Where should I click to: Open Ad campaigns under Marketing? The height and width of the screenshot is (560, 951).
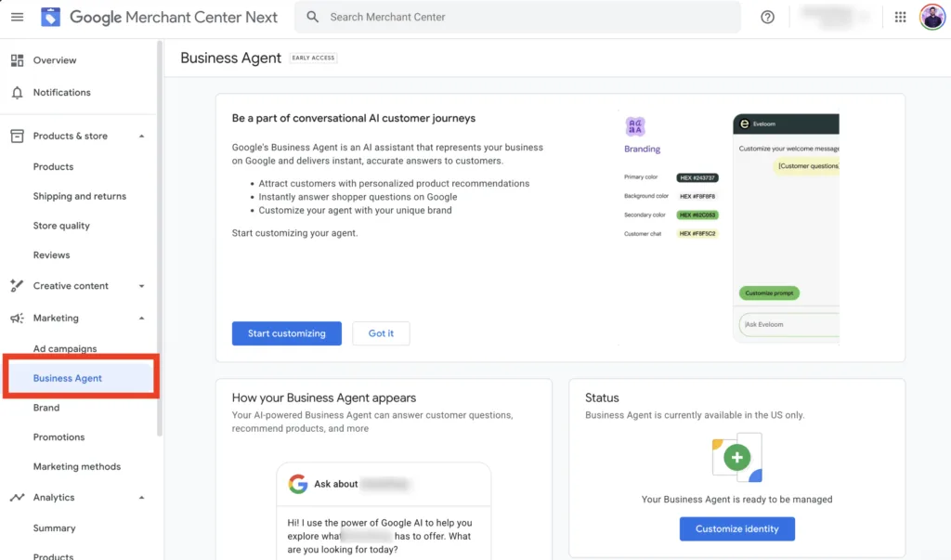pos(65,349)
